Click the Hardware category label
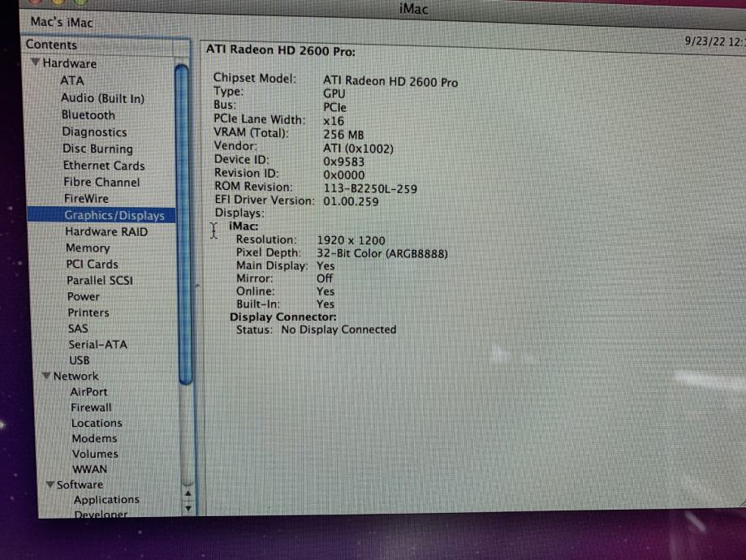Screen dimensions: 746x560 [x=70, y=63]
